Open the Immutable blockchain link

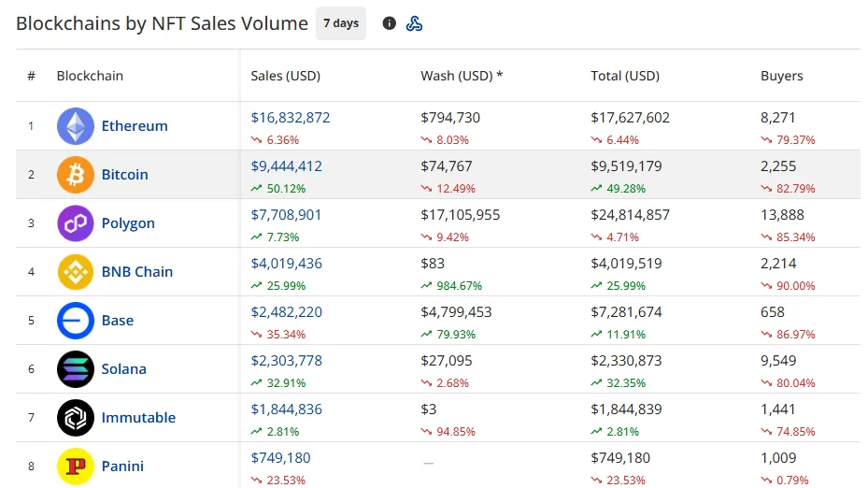pos(138,418)
